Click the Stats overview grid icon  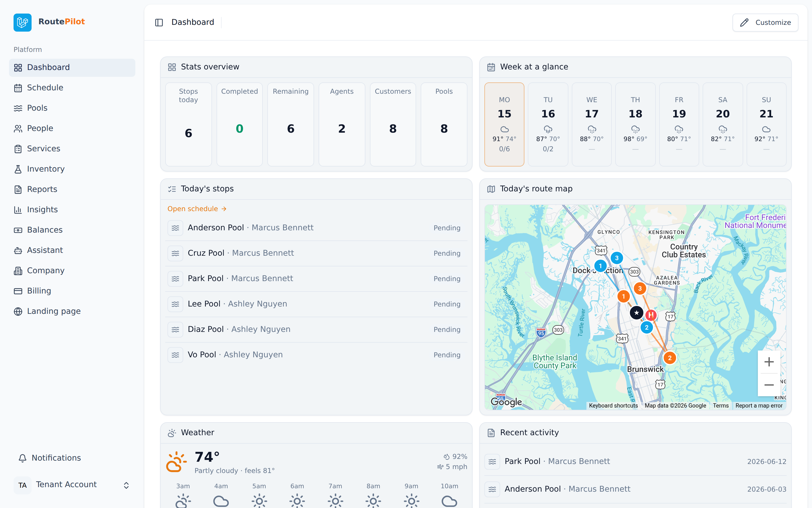click(x=172, y=67)
